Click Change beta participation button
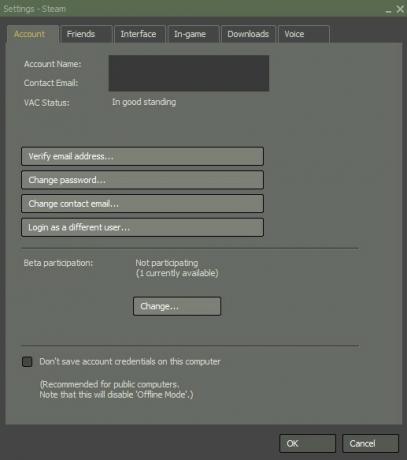The width and height of the screenshot is (407, 460). click(177, 306)
